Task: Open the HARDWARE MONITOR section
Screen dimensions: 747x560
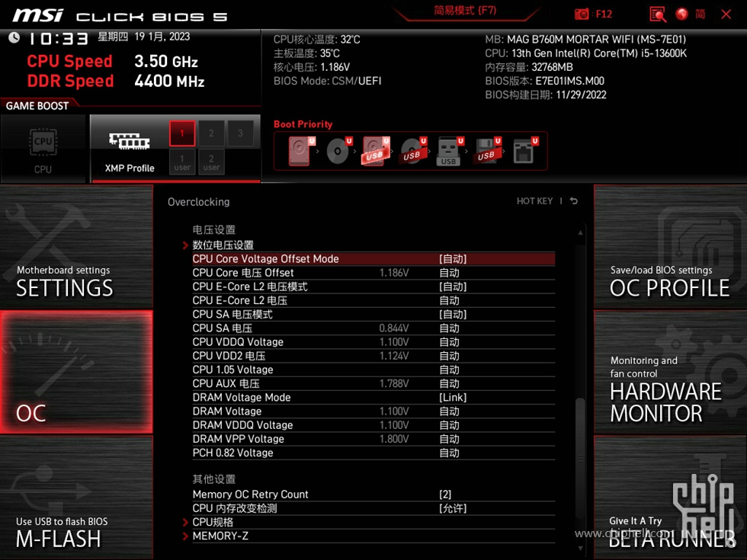Action: click(x=670, y=372)
